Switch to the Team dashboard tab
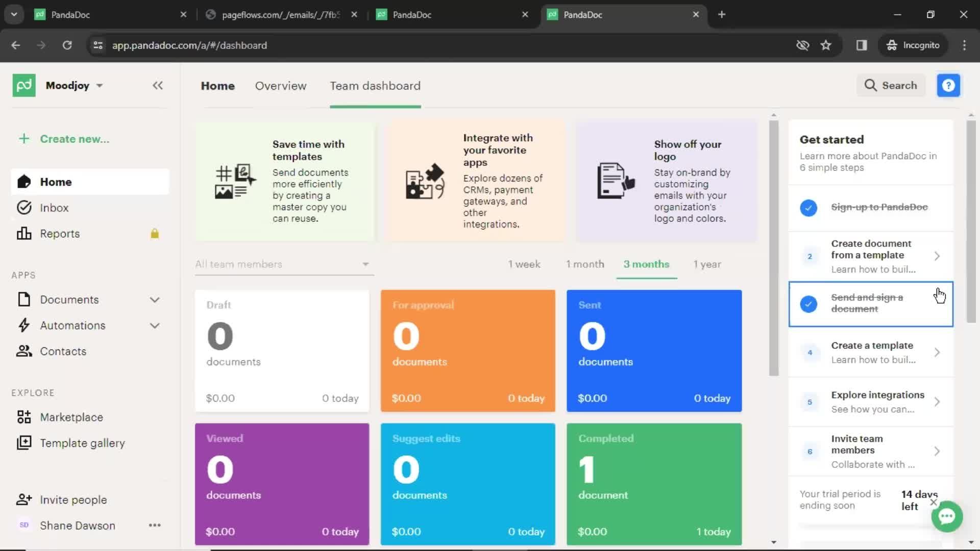The width and height of the screenshot is (980, 551). 375,85
